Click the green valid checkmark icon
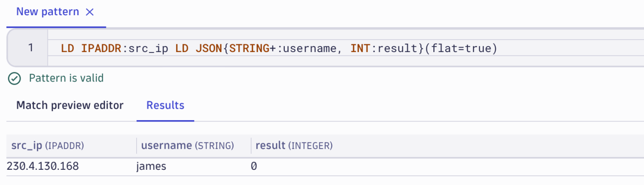 tap(15, 78)
